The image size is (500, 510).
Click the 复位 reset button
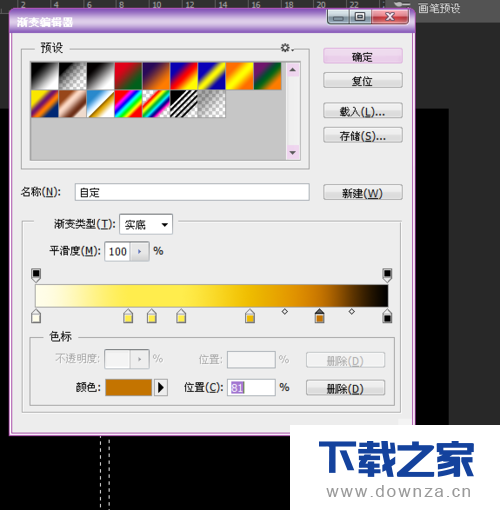pyautogui.click(x=363, y=81)
